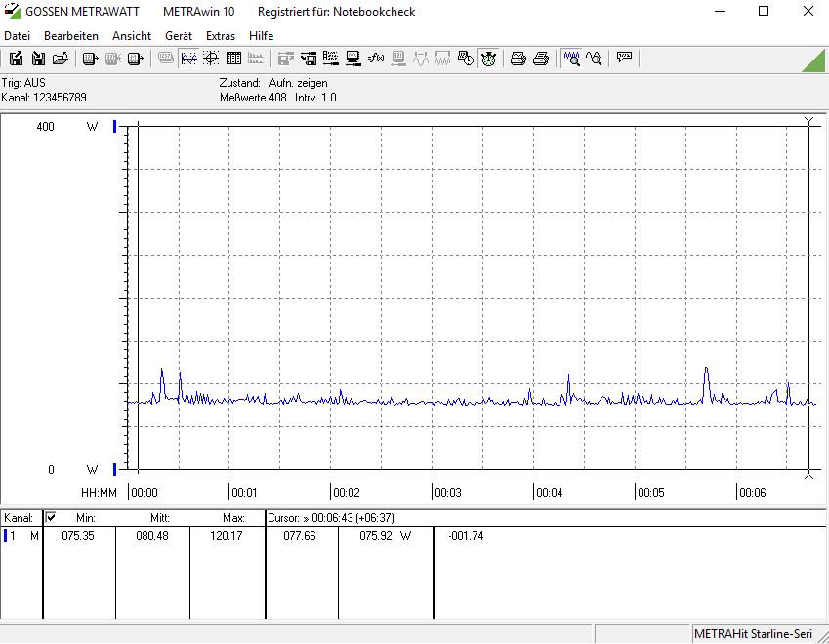Select the XY crosshair plot view icon
This screenshot has width=829, height=644.
(211, 59)
